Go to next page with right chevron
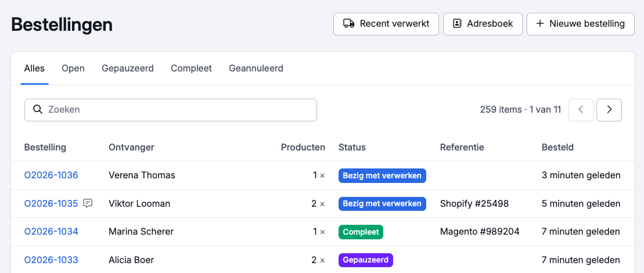Image resolution: width=644 pixels, height=273 pixels. click(609, 110)
